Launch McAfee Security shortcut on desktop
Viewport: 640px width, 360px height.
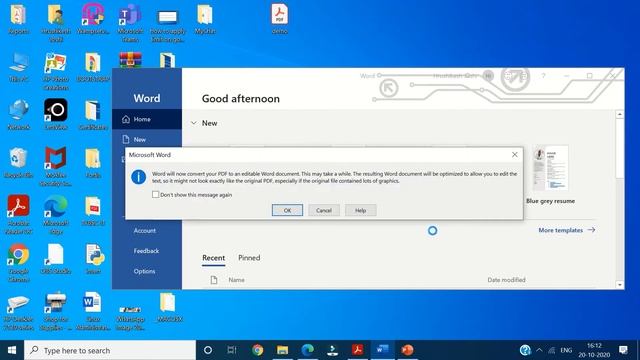[x=56, y=167]
